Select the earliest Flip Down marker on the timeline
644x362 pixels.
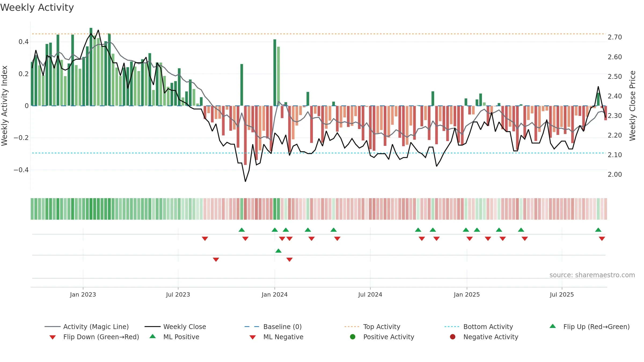point(205,239)
